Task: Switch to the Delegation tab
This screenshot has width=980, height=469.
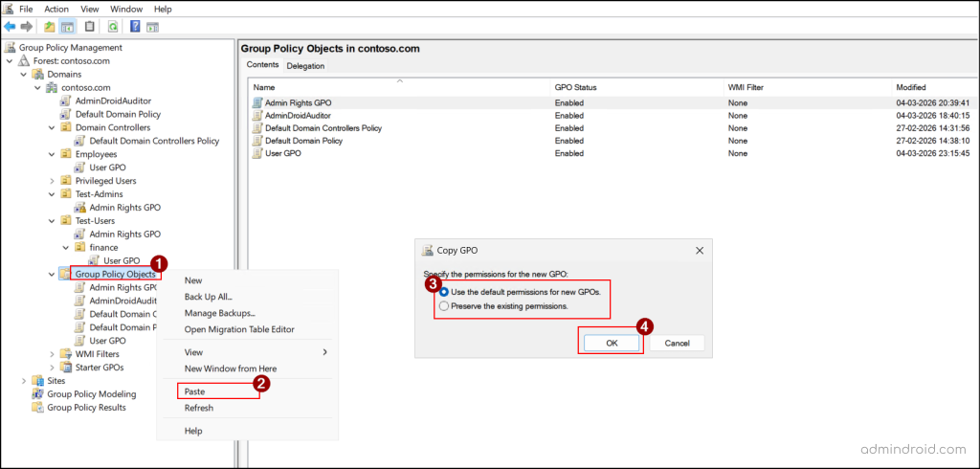Action: click(x=305, y=66)
